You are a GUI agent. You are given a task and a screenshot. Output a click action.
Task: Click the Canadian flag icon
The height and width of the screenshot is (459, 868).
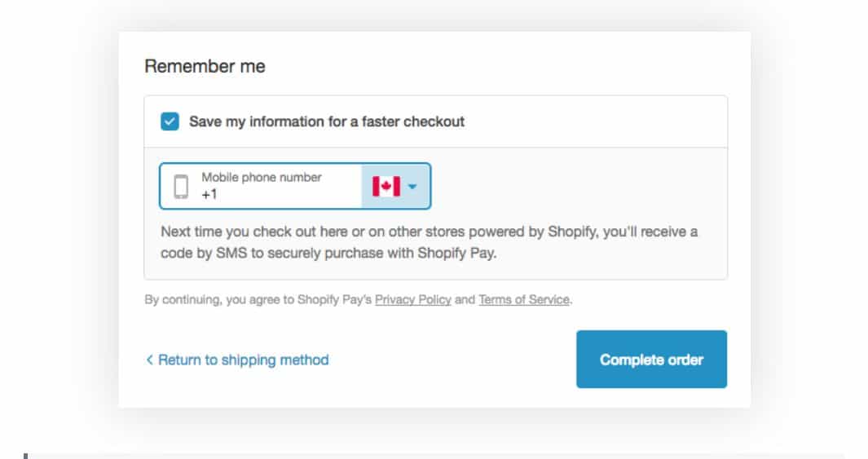pyautogui.click(x=386, y=186)
